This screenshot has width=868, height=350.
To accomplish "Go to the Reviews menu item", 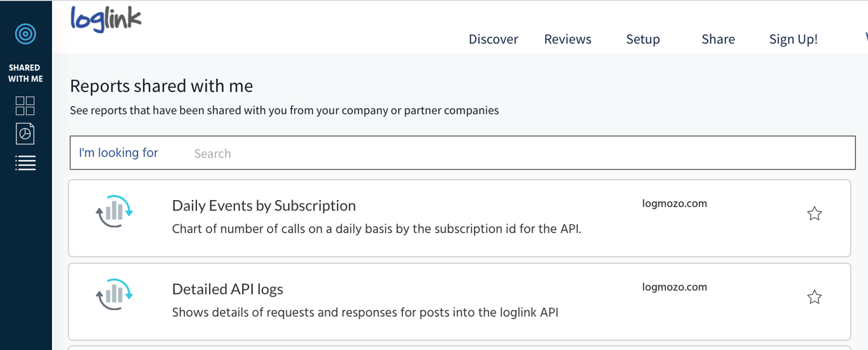I will click(x=567, y=39).
